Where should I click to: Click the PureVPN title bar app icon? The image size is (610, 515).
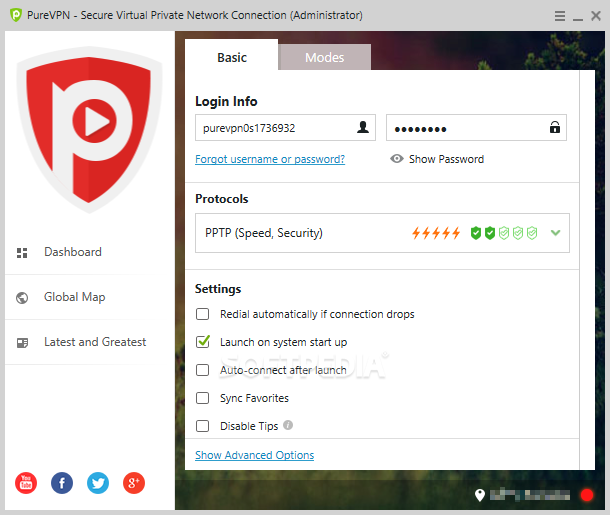16,15
